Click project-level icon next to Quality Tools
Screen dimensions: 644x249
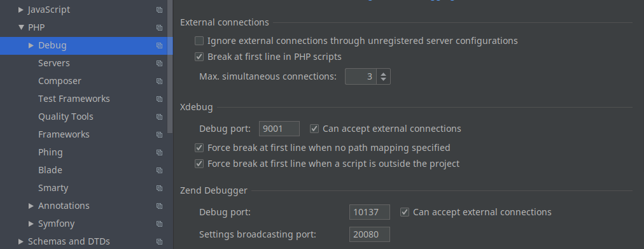159,117
